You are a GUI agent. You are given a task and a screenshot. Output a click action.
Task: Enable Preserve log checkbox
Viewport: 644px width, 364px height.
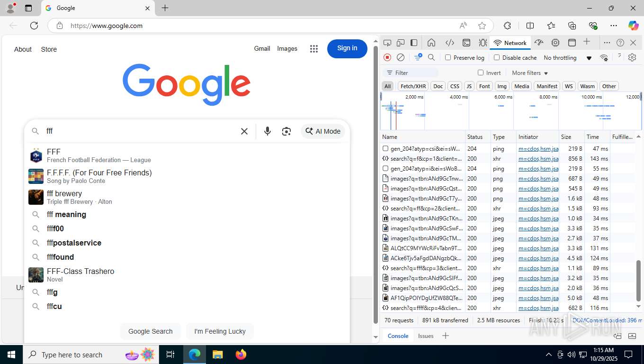click(x=448, y=57)
